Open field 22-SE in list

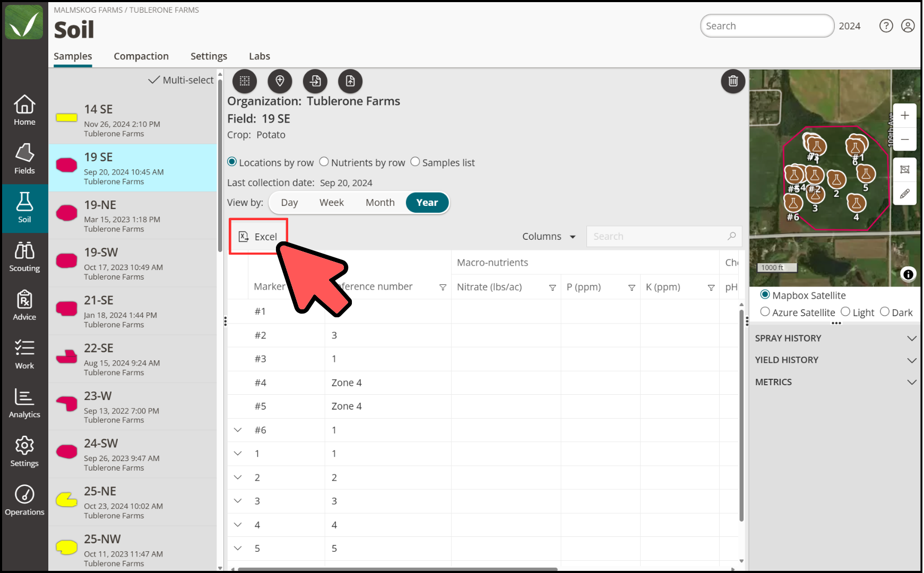click(133, 359)
